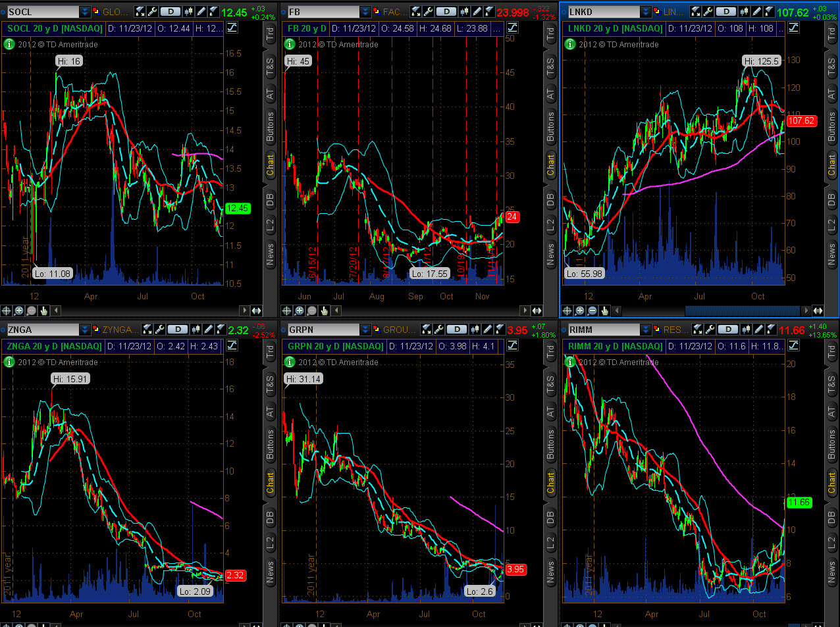Toggle autoscale curve button on ZNGA chart
Screen dimensions: 840x627
click(x=232, y=345)
